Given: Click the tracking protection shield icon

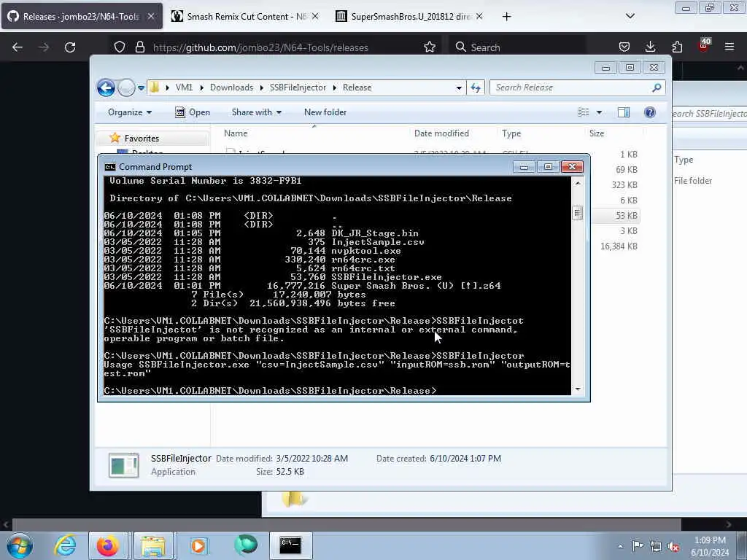Looking at the screenshot, I should coord(120,47).
